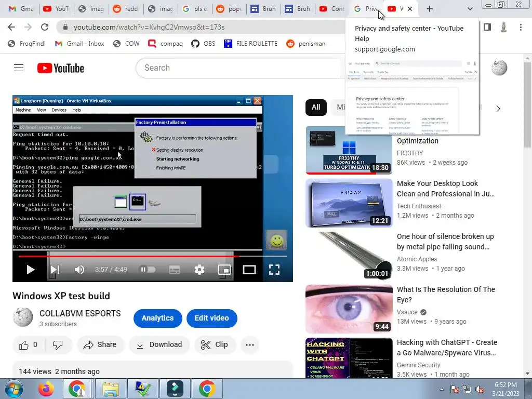The height and width of the screenshot is (399, 532).
Task: Open the penisman reddit bookmark
Action: [x=305, y=44]
